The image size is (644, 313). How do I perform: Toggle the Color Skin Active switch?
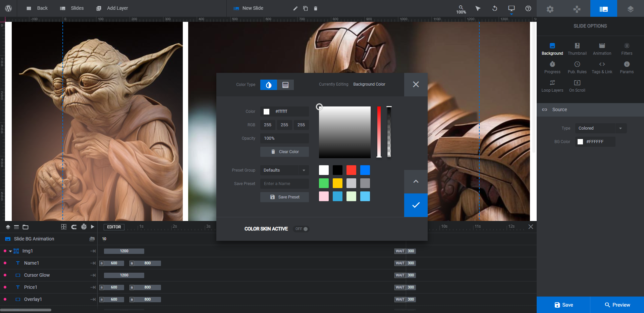click(x=301, y=229)
